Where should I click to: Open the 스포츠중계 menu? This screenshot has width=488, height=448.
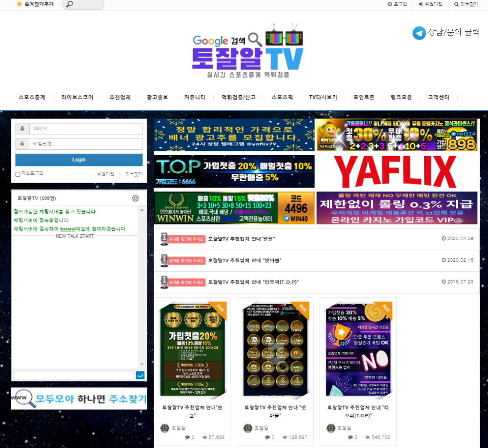click(x=32, y=97)
